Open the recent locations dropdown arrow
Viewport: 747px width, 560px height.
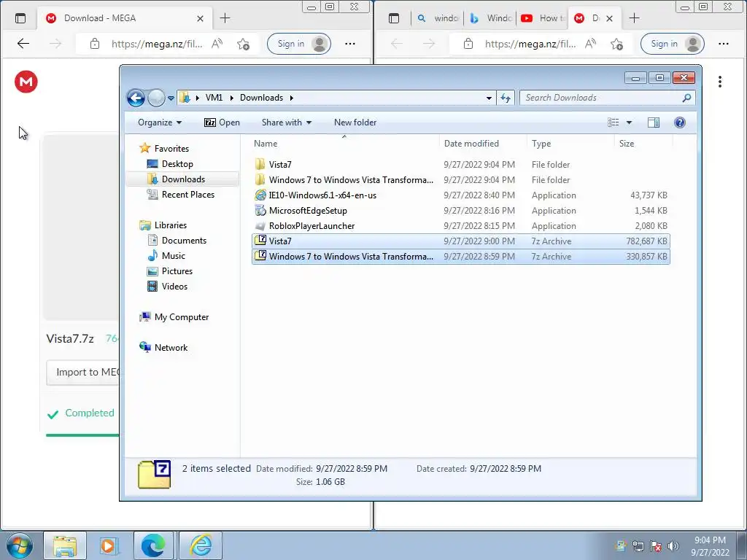171,98
